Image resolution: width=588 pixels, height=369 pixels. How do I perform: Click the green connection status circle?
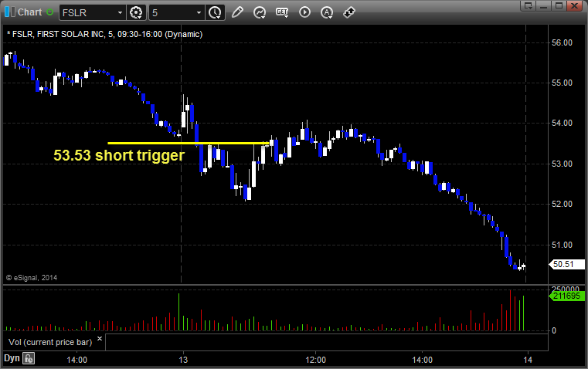[50, 12]
